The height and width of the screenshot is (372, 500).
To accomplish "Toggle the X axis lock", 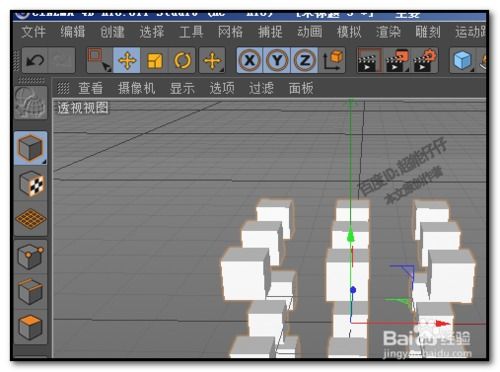I will click(x=250, y=60).
